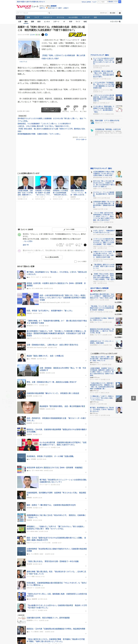This screenshot has width=138, height=644.
Task: Open the article's 289 comments count icon
Action: pos(33,35)
